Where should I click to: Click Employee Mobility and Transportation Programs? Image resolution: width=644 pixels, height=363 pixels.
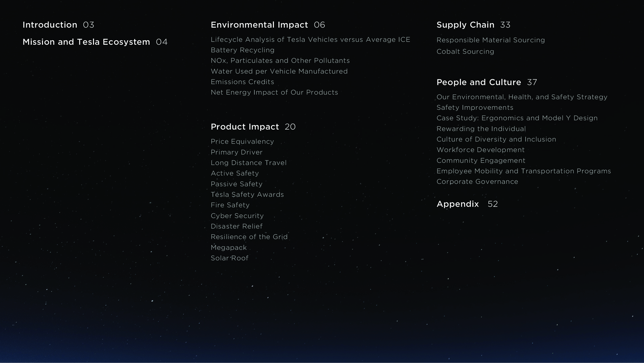tap(524, 171)
